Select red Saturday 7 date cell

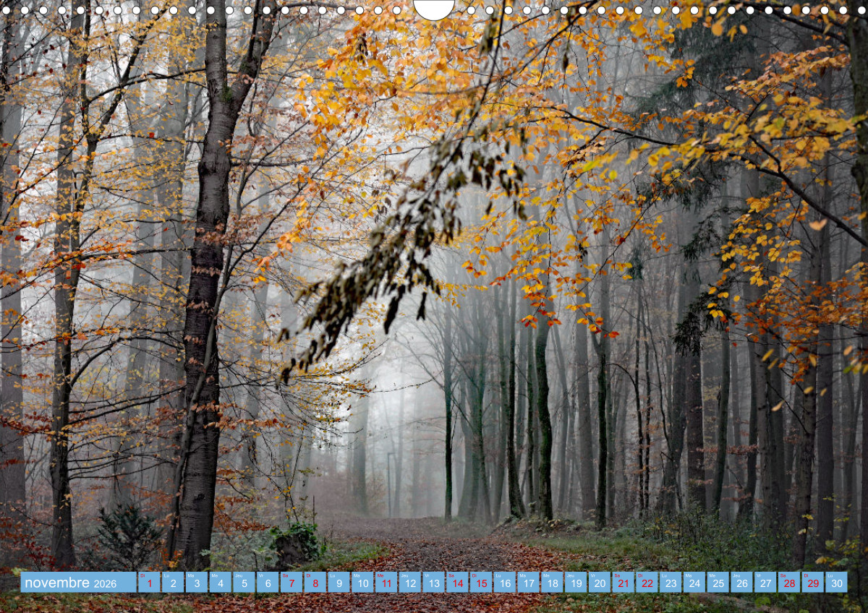[x=292, y=583]
